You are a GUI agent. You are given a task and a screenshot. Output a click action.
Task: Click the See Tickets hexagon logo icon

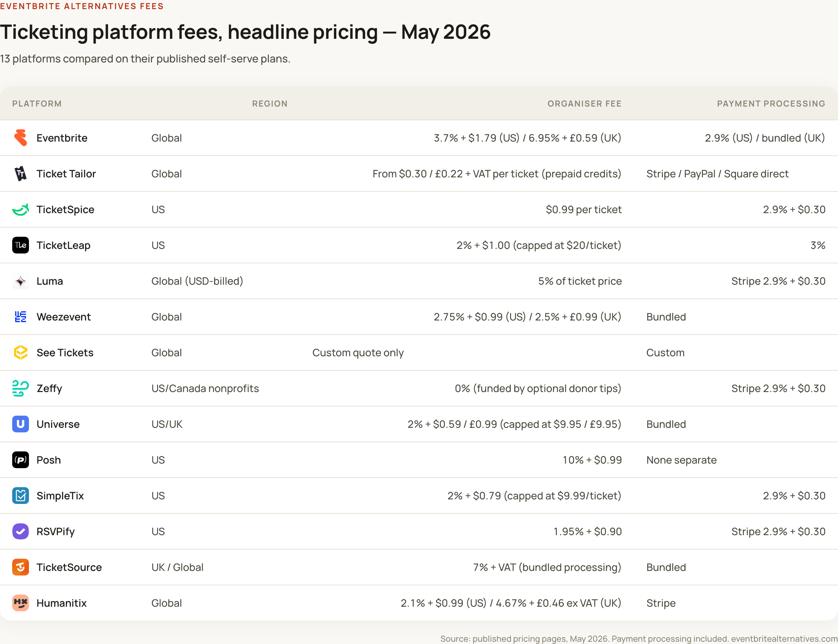pos(21,353)
